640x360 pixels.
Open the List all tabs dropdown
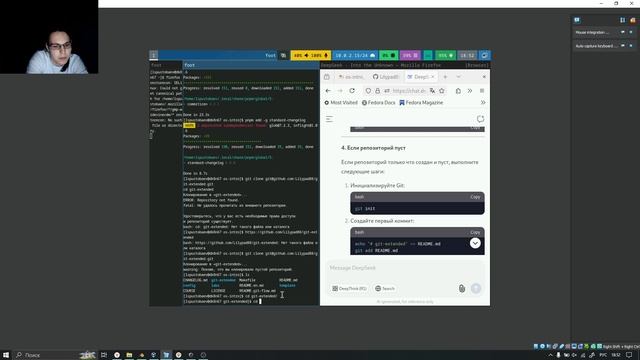(458, 77)
